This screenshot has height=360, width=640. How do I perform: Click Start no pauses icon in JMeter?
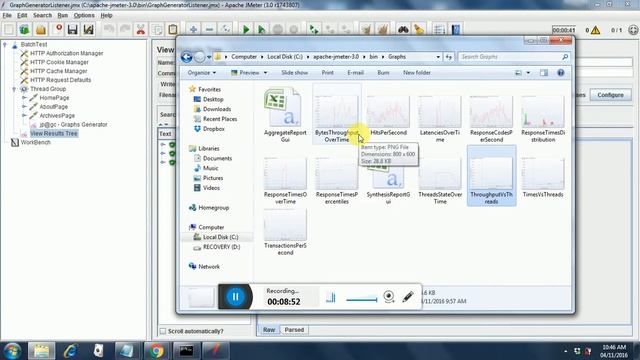[262, 29]
